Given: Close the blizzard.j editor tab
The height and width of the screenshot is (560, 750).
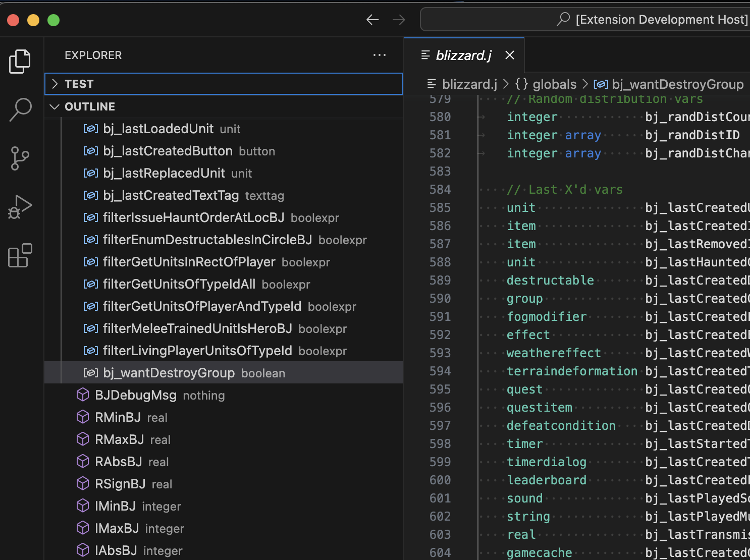Looking at the screenshot, I should 510,55.
